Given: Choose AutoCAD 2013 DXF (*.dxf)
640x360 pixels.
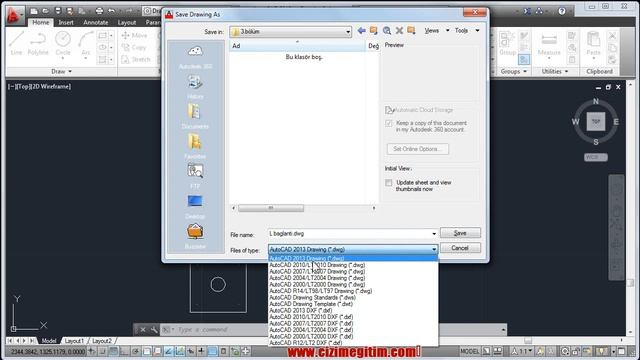Looking at the screenshot, I should (x=353, y=311).
